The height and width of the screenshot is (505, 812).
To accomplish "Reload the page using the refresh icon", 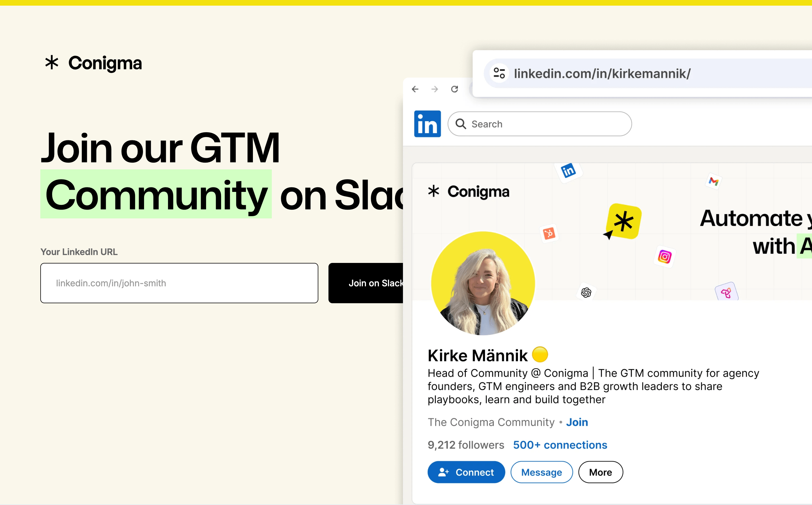I will (x=454, y=89).
